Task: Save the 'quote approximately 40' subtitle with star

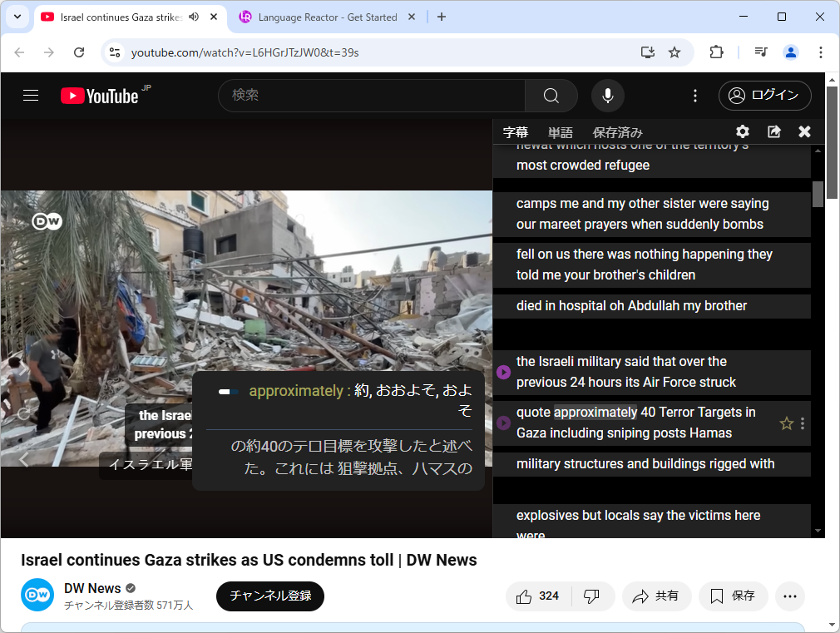Action: pos(786,423)
